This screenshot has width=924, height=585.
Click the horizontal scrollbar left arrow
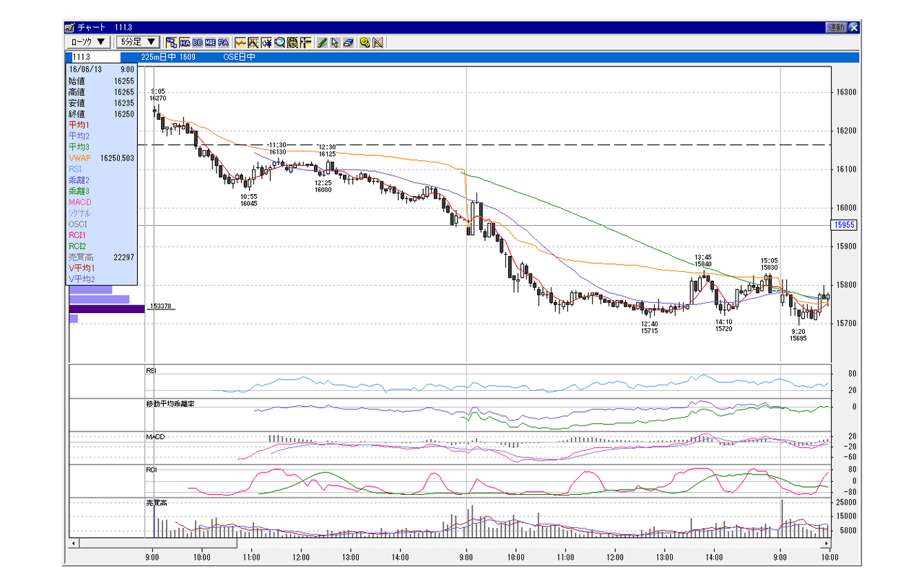[74, 542]
